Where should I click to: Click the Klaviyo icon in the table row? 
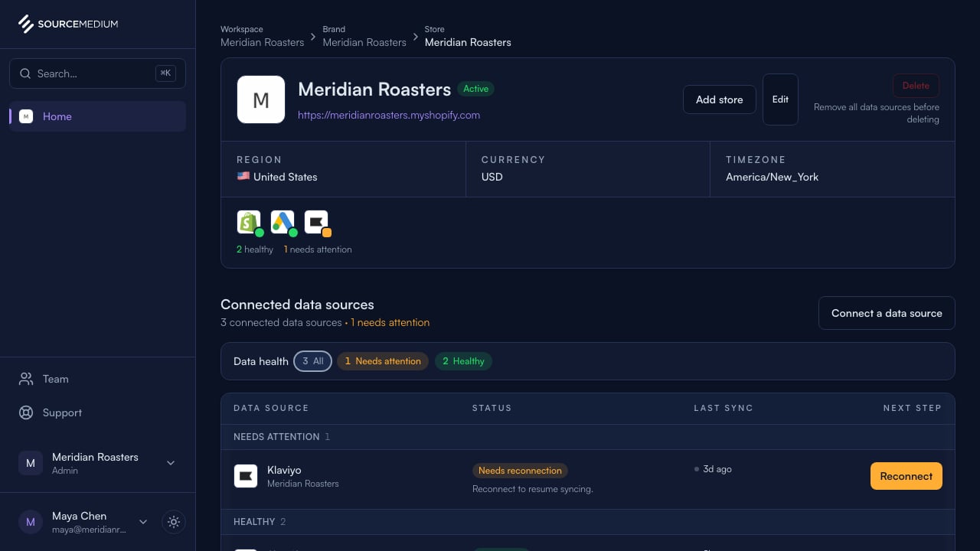click(x=246, y=476)
